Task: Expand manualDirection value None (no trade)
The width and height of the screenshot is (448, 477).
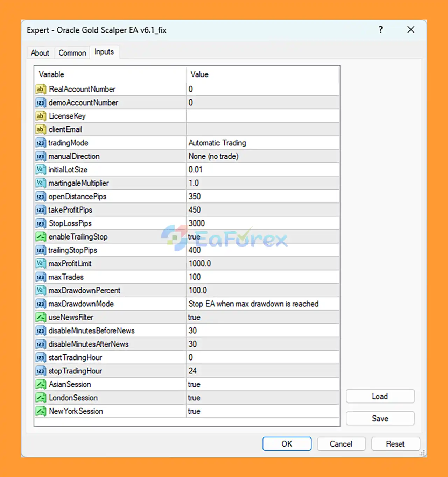Action: (262, 156)
